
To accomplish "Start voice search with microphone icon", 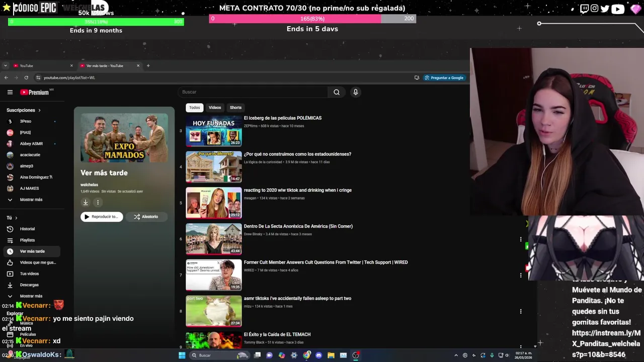I will point(355,92).
